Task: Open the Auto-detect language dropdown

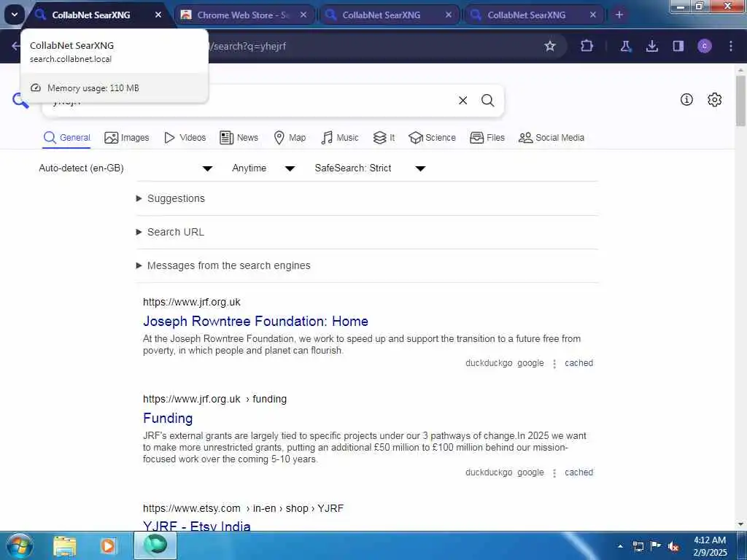Action: (x=125, y=168)
